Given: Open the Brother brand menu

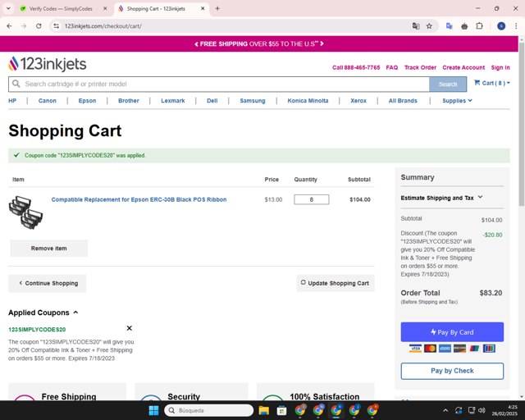Looking at the screenshot, I should pos(129,101).
